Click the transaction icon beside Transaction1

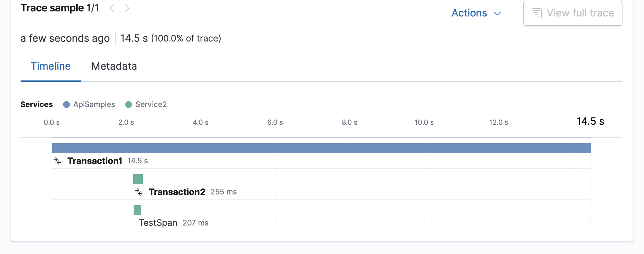(x=57, y=161)
